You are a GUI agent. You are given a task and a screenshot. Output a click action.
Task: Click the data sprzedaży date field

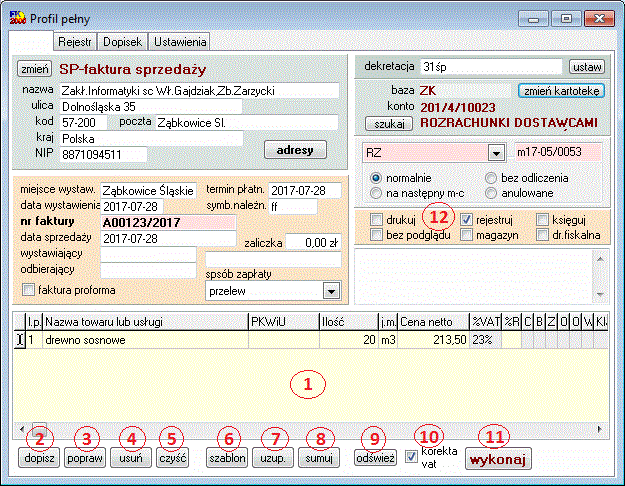[169, 238]
